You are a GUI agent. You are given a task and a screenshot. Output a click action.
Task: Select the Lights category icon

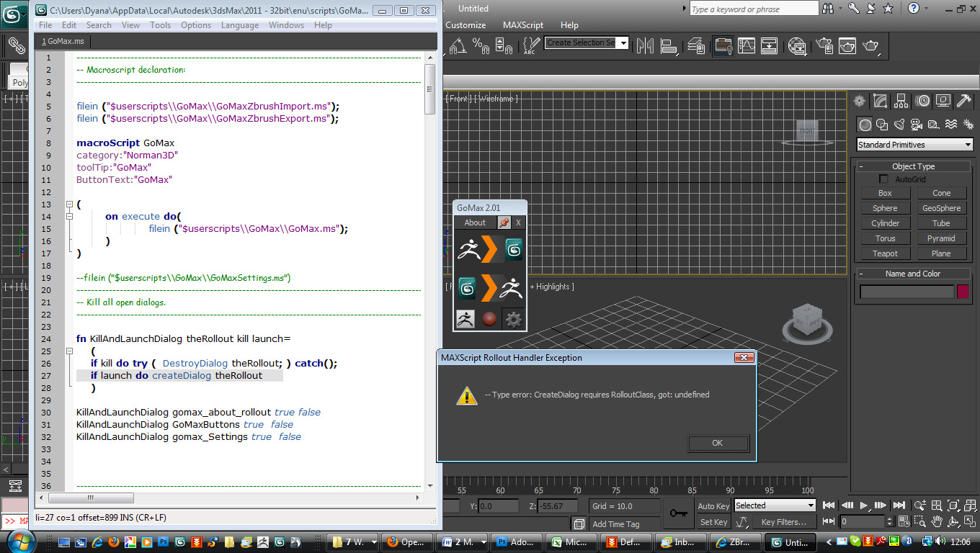[x=899, y=125]
